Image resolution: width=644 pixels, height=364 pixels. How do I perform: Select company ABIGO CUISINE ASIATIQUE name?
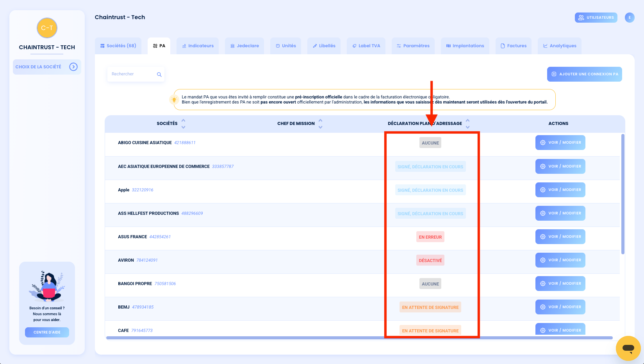click(145, 143)
